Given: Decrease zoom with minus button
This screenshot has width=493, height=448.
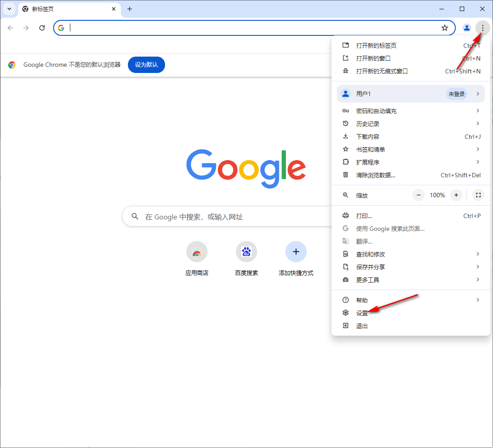Looking at the screenshot, I should click(419, 195).
